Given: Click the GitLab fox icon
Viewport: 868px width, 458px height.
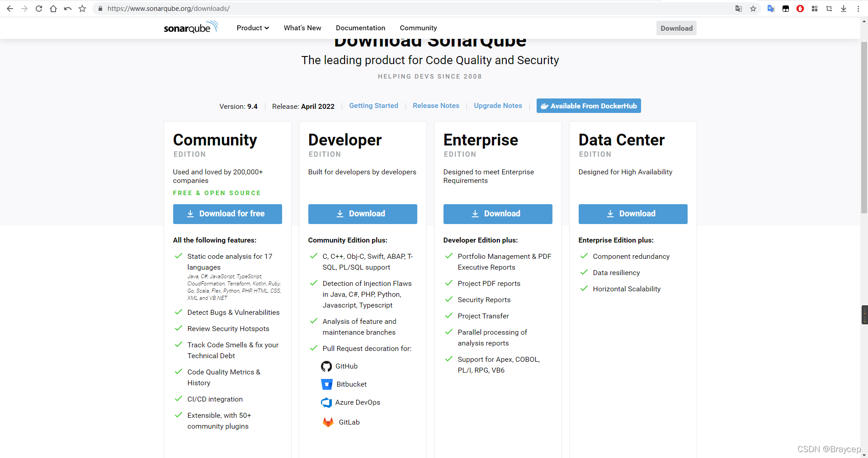Looking at the screenshot, I should click(x=328, y=422).
